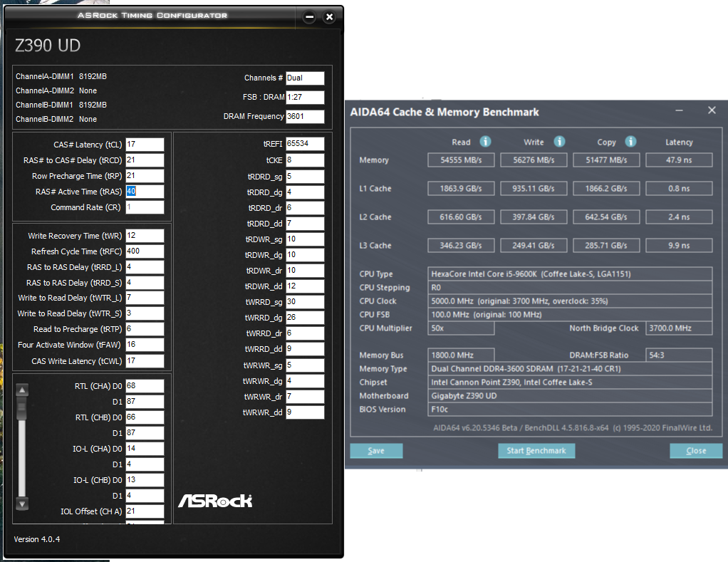Click the tRDRD_sg value field

click(305, 177)
